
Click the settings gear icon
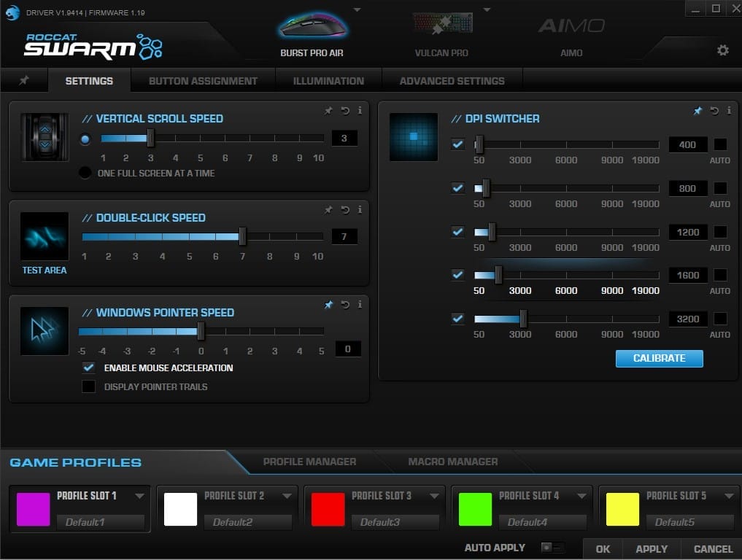coord(722,50)
